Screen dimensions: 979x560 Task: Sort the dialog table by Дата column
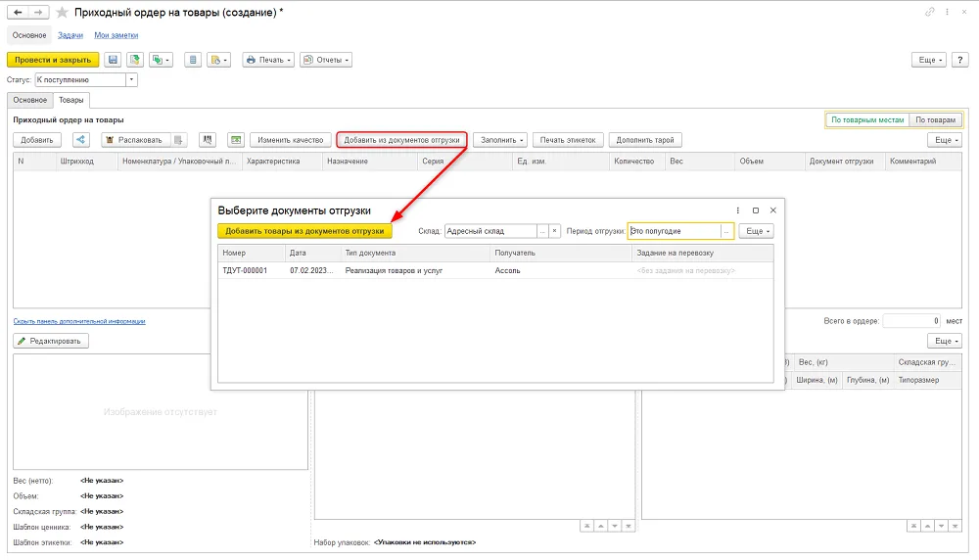point(312,253)
